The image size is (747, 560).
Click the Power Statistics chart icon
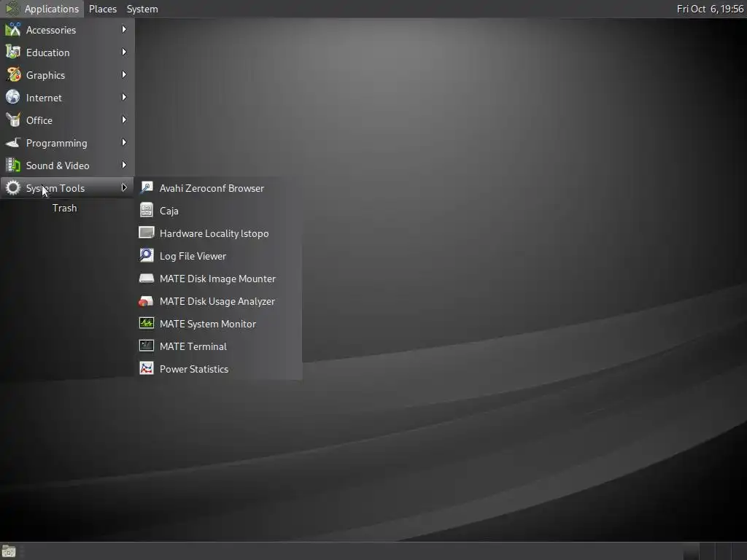click(x=146, y=368)
